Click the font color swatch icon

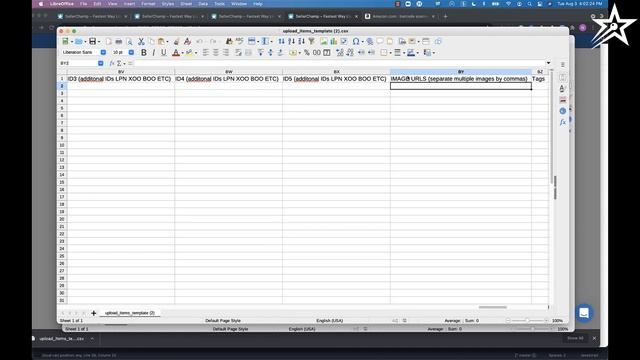pyautogui.click(x=176, y=53)
